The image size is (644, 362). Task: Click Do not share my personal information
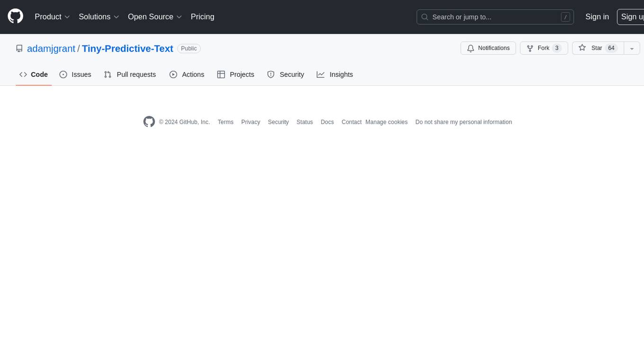pyautogui.click(x=464, y=122)
